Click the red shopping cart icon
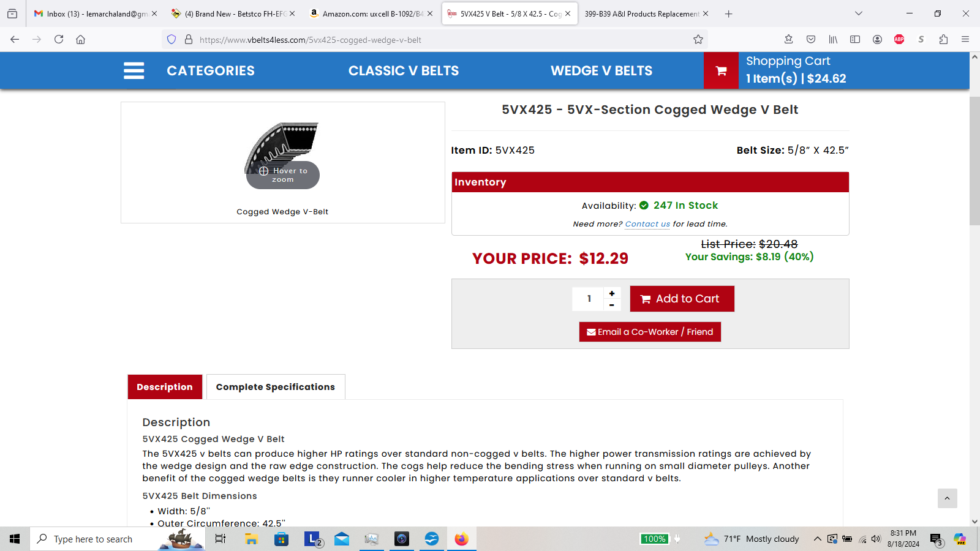This screenshot has height=551, width=980. 721,71
